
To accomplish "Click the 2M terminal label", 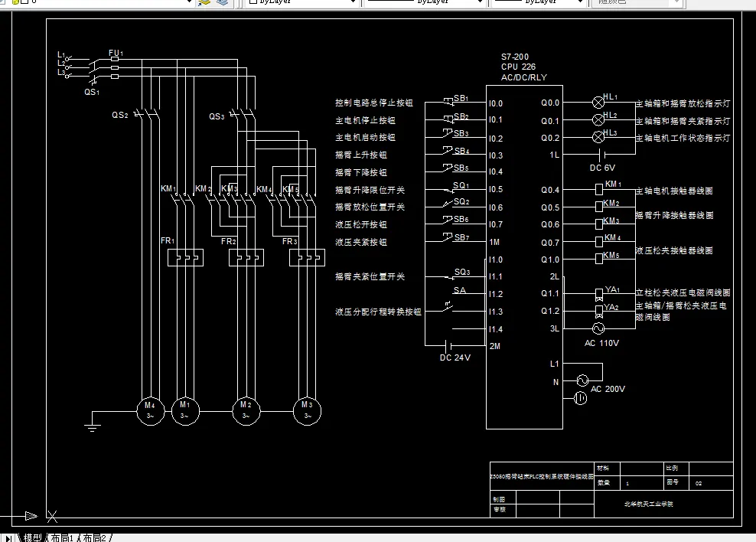I will tap(494, 346).
